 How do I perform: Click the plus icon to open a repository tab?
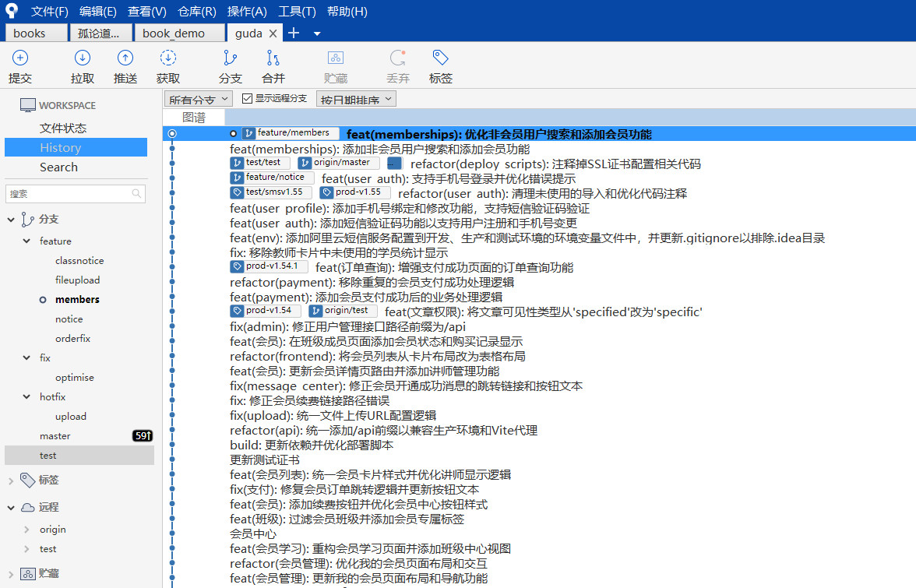tap(292, 33)
